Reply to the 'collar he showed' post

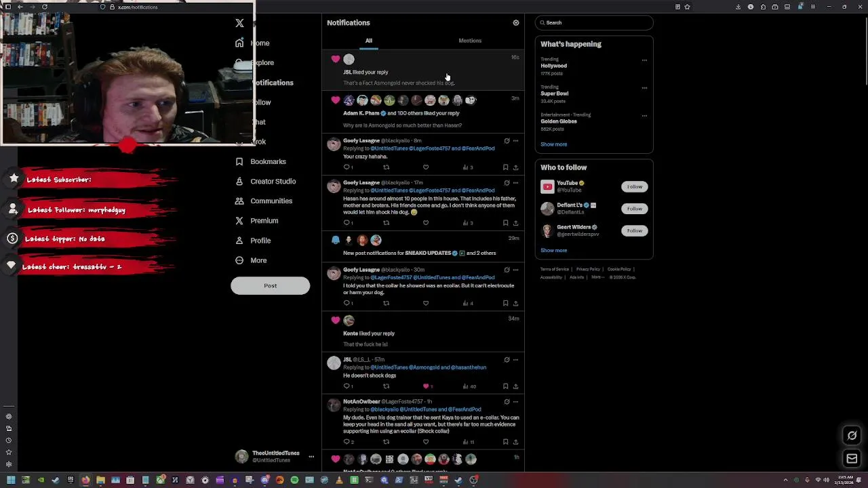[x=347, y=304]
